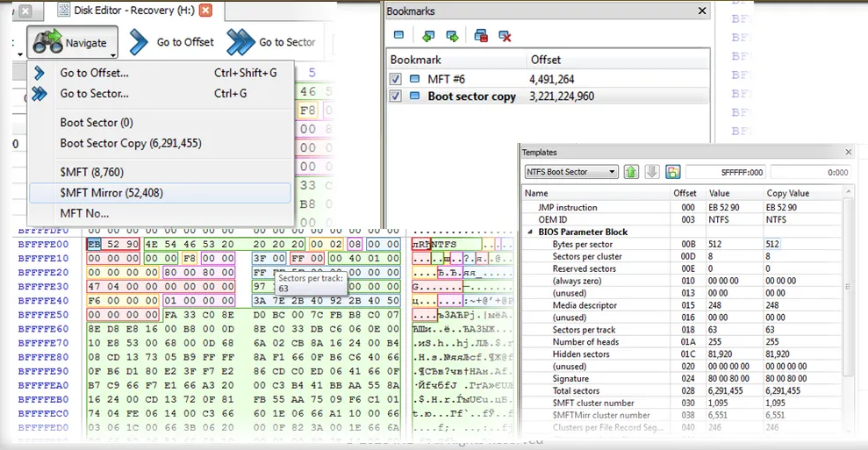Choose Boot Sector Copy (6,291,455) menu entry
This screenshot has width=868, height=450.
(130, 143)
